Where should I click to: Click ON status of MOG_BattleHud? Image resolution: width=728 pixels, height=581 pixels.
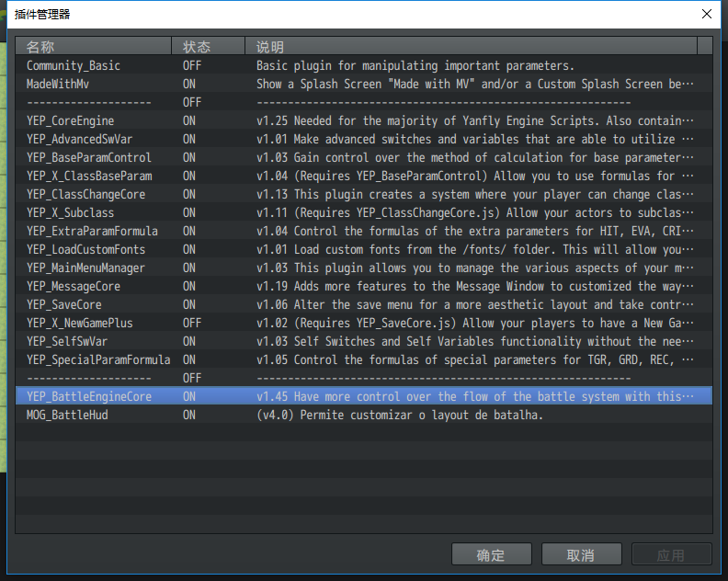189,416
